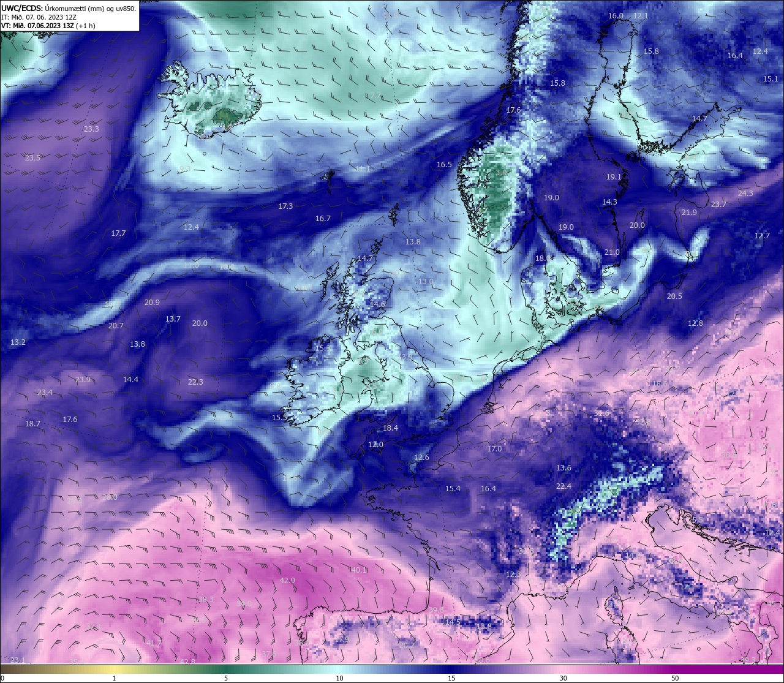Select the 14.4 value label

coord(130,379)
